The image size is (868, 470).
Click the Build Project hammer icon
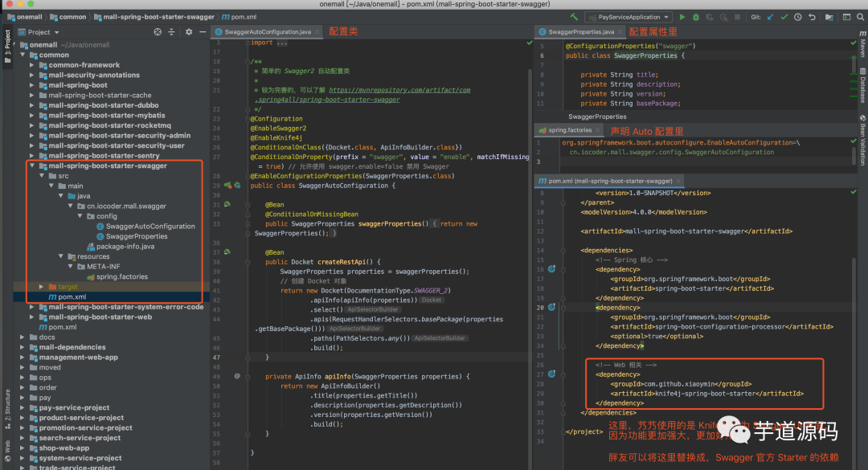point(574,17)
